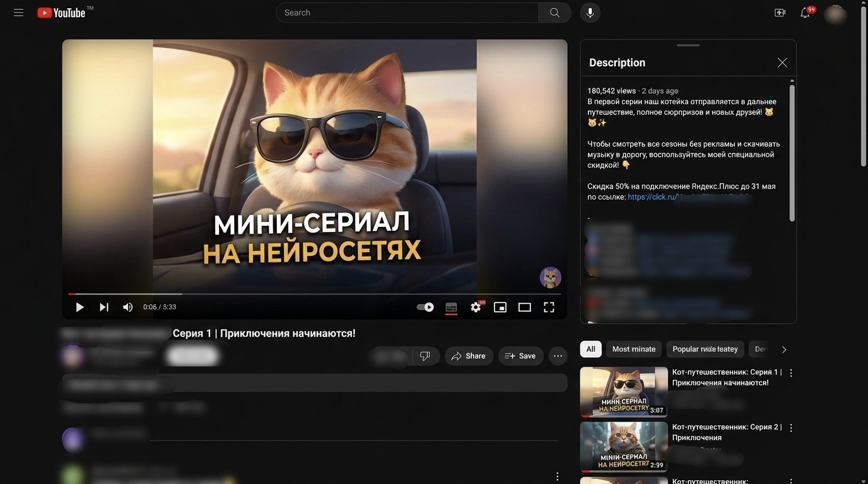Open options menu for Серия 2 suggestion
This screenshot has width=868, height=484.
[x=791, y=428]
